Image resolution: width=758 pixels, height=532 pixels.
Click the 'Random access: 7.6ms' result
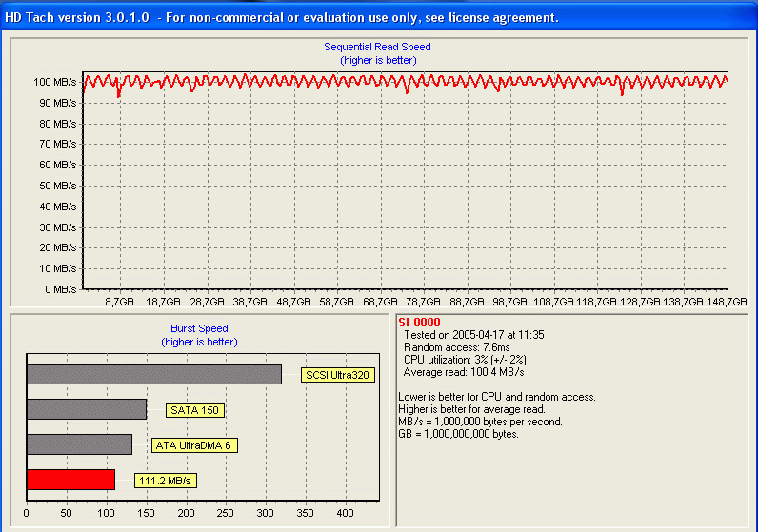click(456, 347)
